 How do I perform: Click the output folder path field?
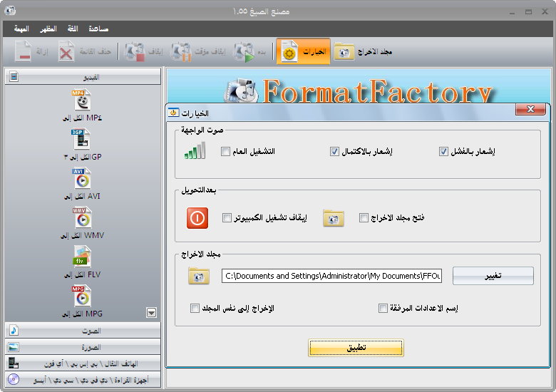coord(332,276)
